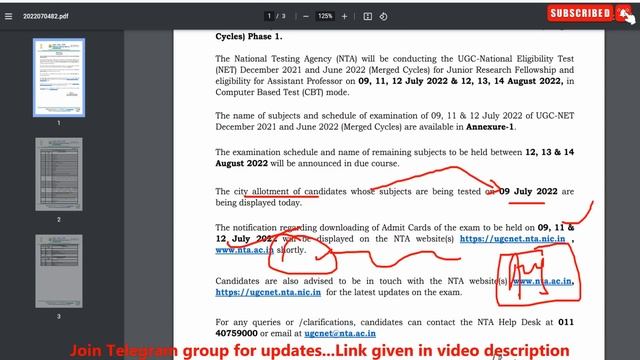Click the file name 2022070482.pdf
The image size is (640, 360).
point(46,16)
